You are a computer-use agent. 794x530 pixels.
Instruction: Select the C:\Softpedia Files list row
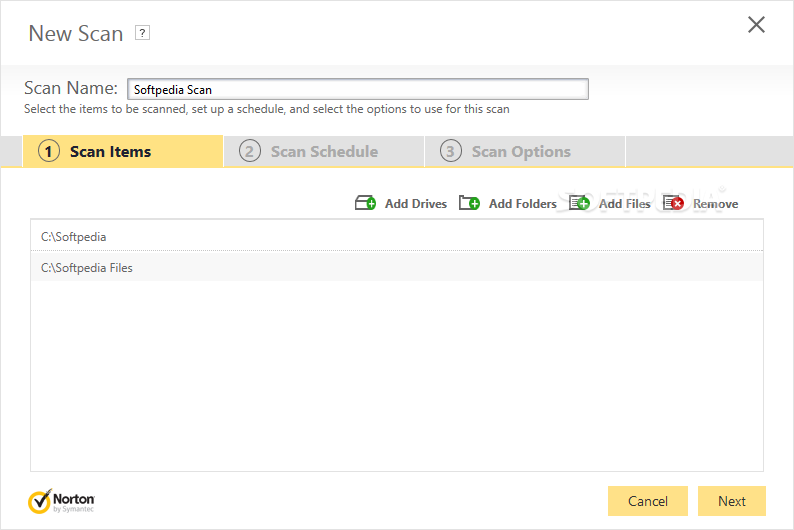pos(397,267)
